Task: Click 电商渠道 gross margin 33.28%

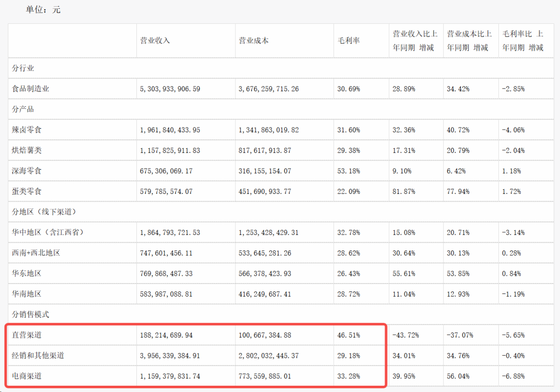Action: (x=348, y=376)
